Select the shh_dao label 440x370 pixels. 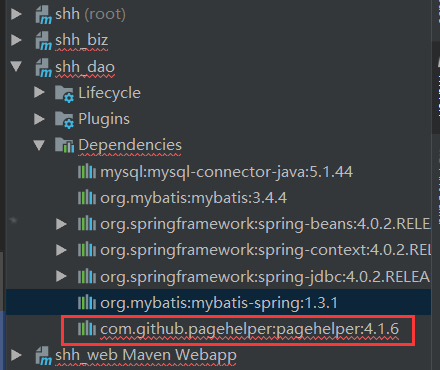point(85,67)
